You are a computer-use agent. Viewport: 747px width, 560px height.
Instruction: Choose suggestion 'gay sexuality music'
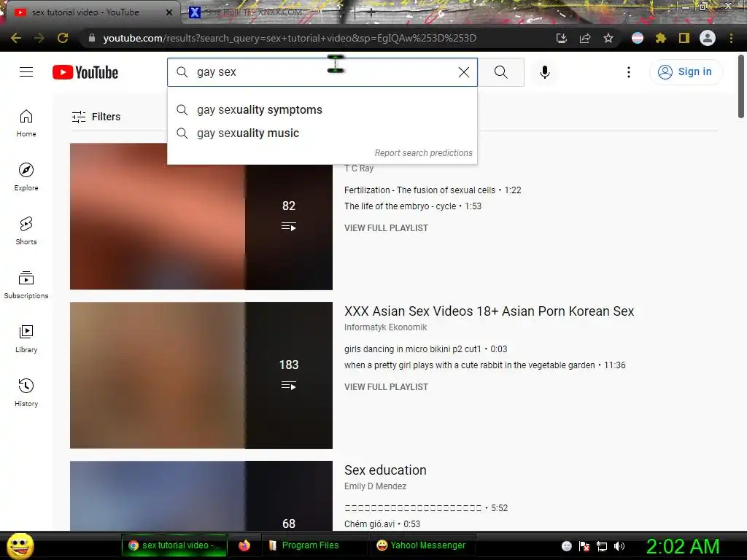click(322, 133)
